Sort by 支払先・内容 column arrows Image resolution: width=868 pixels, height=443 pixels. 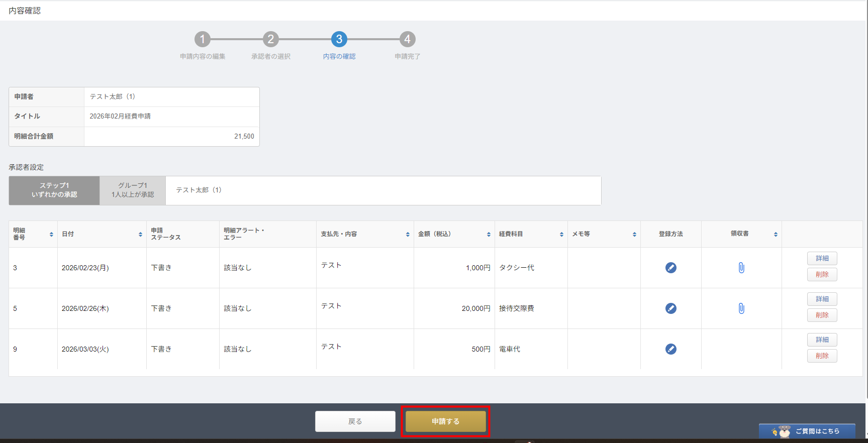click(x=408, y=235)
